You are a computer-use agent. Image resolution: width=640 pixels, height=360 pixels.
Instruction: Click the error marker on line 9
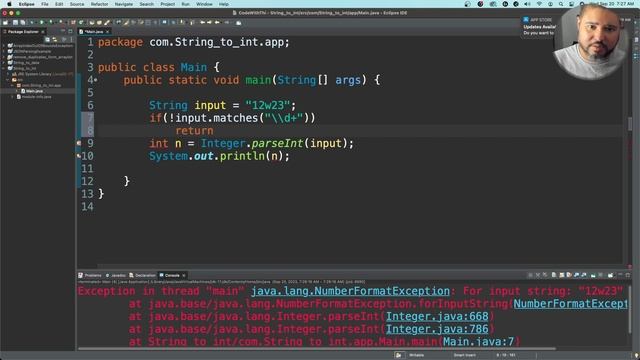click(x=79, y=143)
